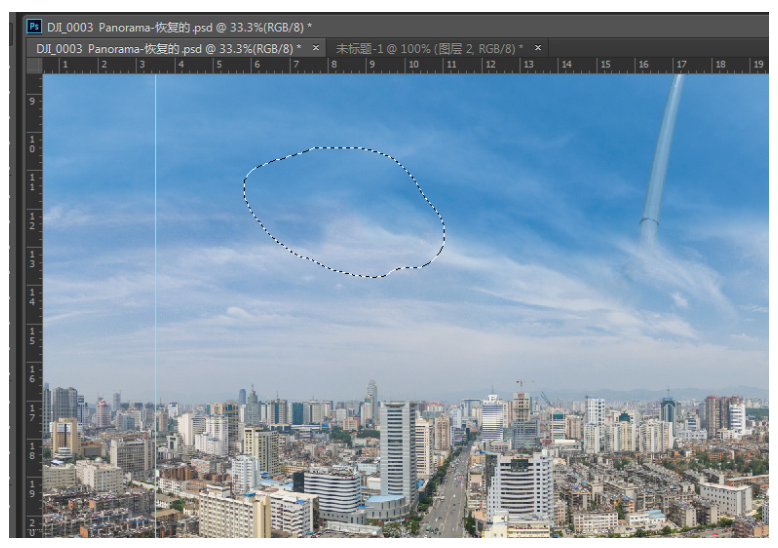The width and height of the screenshot is (778, 548).
Task: Click mark 9 on the vertical ruler
Action: pyautogui.click(x=34, y=101)
